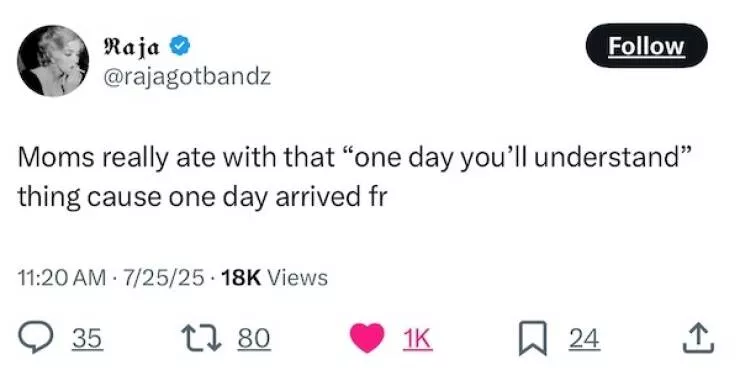The height and width of the screenshot is (386, 740).
Task: Open the 7/25/25 date link
Action: [x=164, y=277]
